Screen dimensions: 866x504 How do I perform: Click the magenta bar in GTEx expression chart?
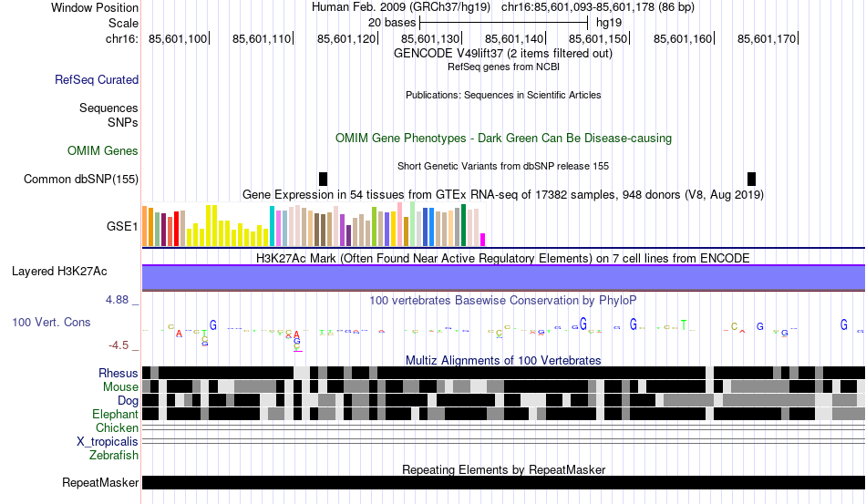coord(483,240)
